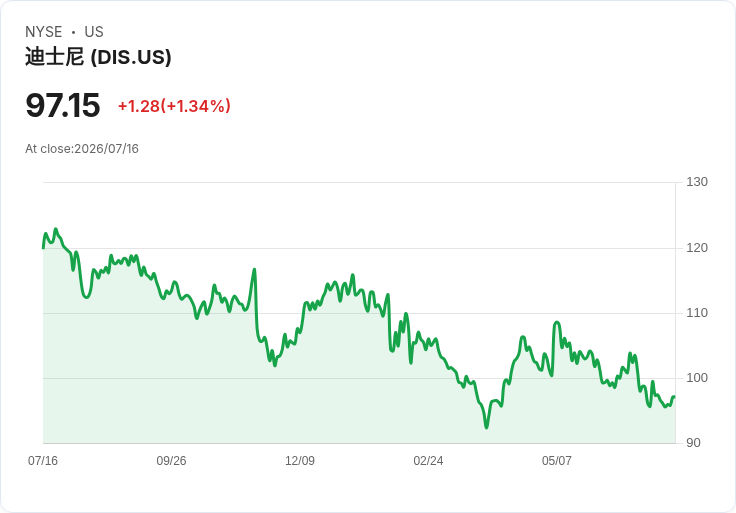Click the chart's lowest point near 92
736x513 pixels.
486,427
